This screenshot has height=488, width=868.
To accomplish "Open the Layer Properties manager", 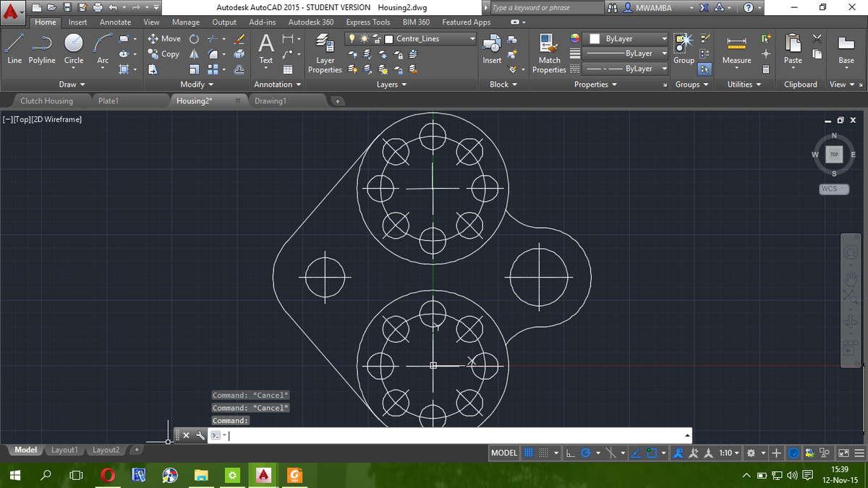I will tap(324, 49).
